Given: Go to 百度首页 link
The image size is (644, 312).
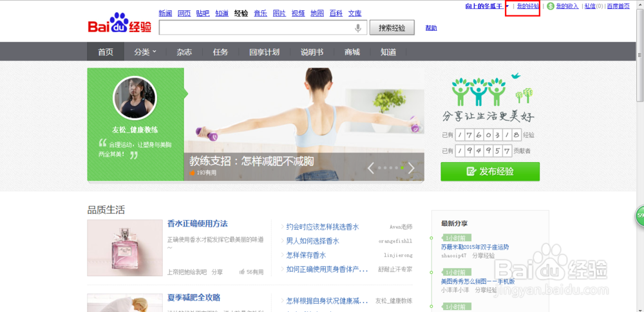Looking at the screenshot, I should pos(618,6).
